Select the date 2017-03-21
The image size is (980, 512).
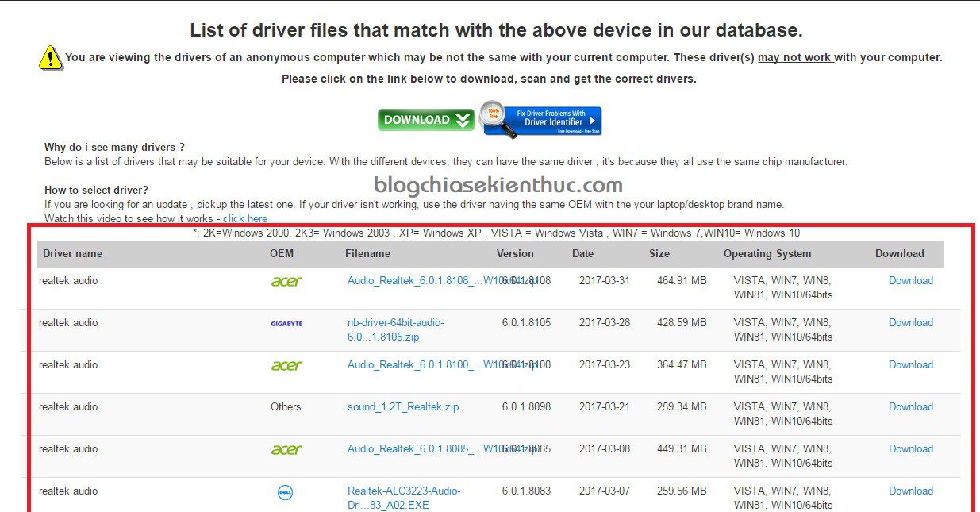pos(605,406)
